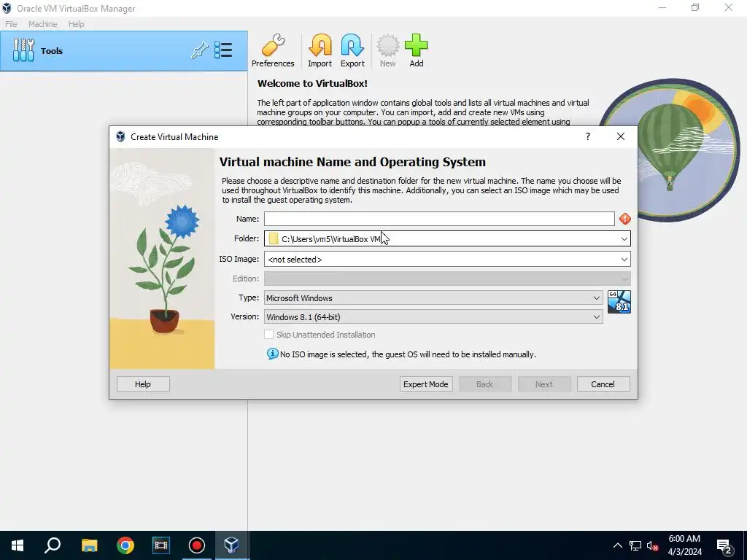This screenshot has height=560, width=747.
Task: Click into the Name input field
Action: point(439,219)
